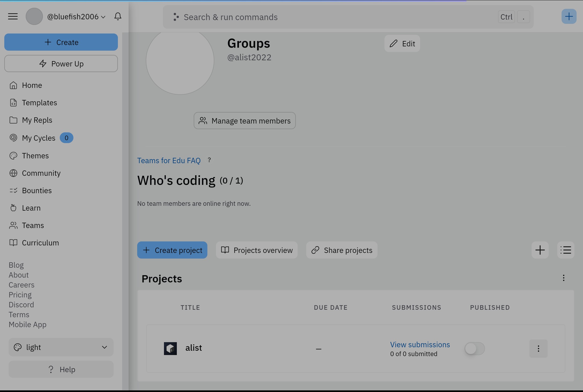Open the hamburger sidebar menu icon

point(13,17)
